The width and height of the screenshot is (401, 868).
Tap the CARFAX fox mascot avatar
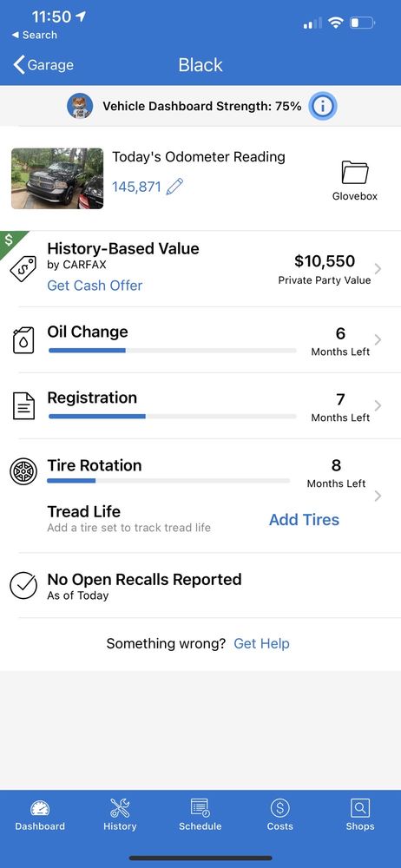[81, 106]
